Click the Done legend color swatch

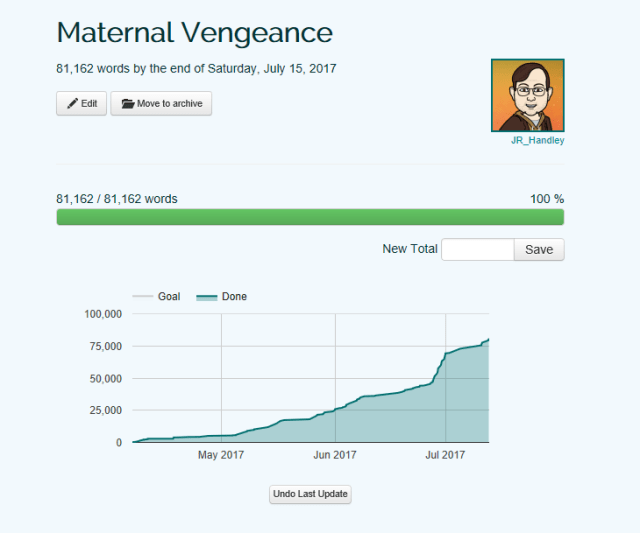pos(206,297)
